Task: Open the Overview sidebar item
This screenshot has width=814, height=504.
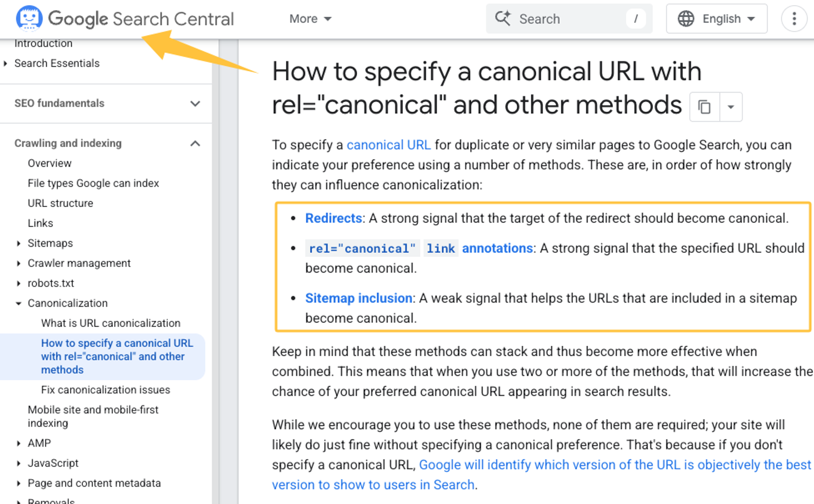Action: 49,163
